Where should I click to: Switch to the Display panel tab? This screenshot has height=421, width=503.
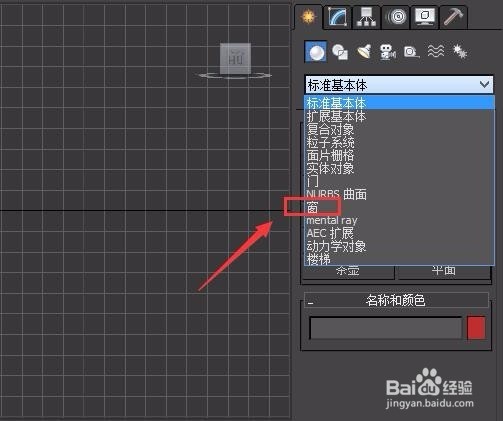pyautogui.click(x=424, y=17)
